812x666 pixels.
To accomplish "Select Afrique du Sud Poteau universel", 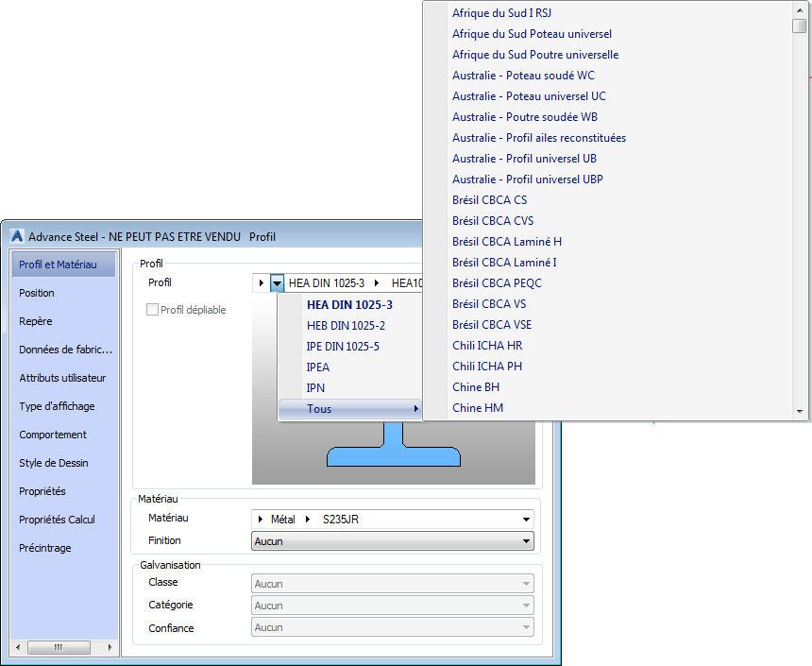I will (x=532, y=34).
